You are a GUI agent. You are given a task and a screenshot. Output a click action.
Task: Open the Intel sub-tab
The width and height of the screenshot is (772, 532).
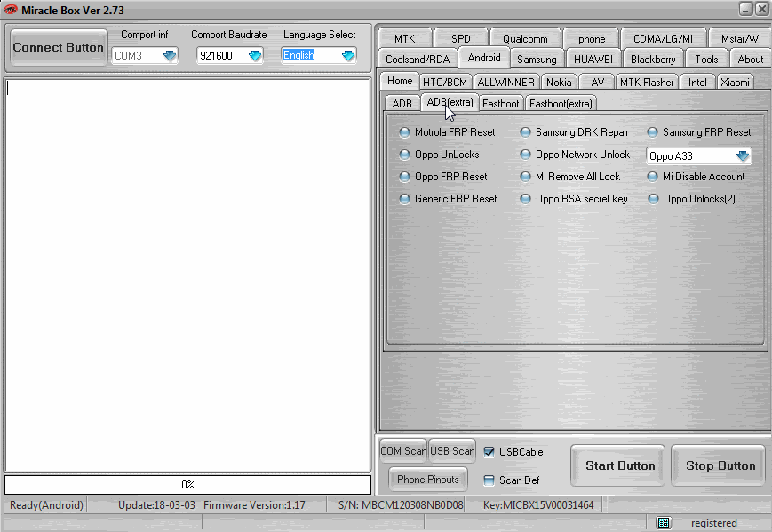click(x=697, y=83)
